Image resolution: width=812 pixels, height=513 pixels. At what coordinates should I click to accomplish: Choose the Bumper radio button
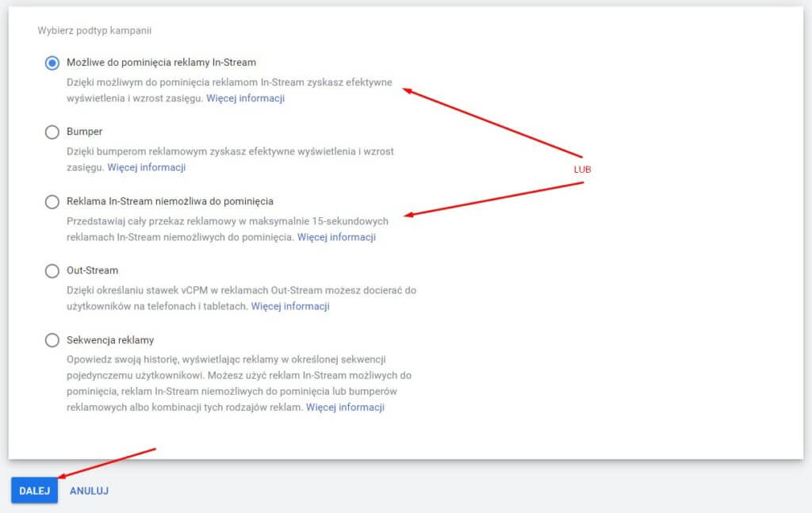click(x=52, y=132)
